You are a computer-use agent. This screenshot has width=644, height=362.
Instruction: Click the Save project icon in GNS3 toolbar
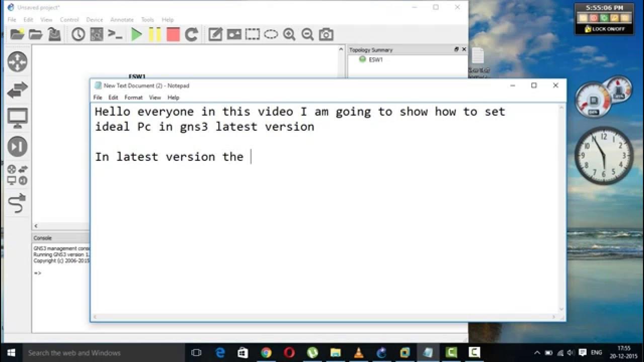54,34
